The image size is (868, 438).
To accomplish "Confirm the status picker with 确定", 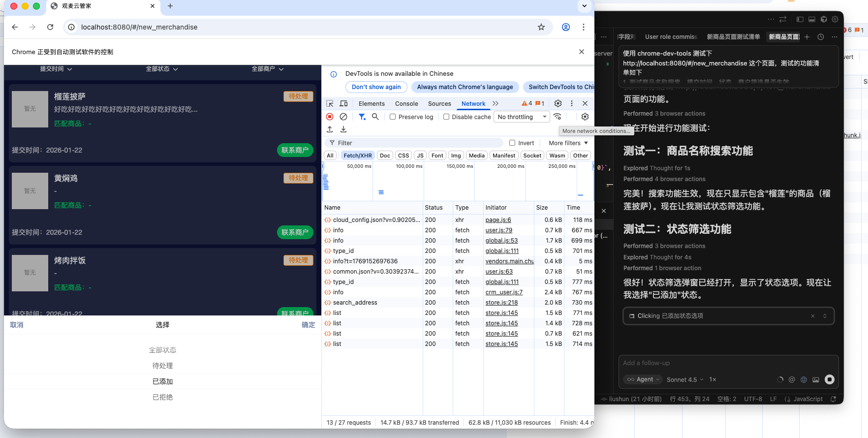I will (x=308, y=325).
